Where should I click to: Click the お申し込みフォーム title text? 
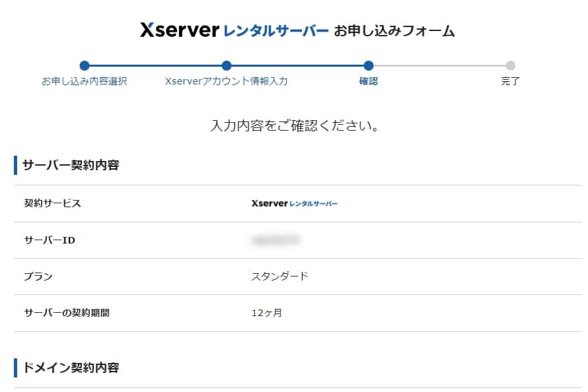[394, 30]
